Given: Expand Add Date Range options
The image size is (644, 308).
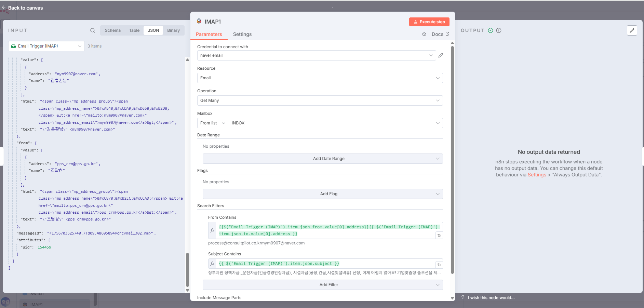Looking at the screenshot, I should (323, 159).
